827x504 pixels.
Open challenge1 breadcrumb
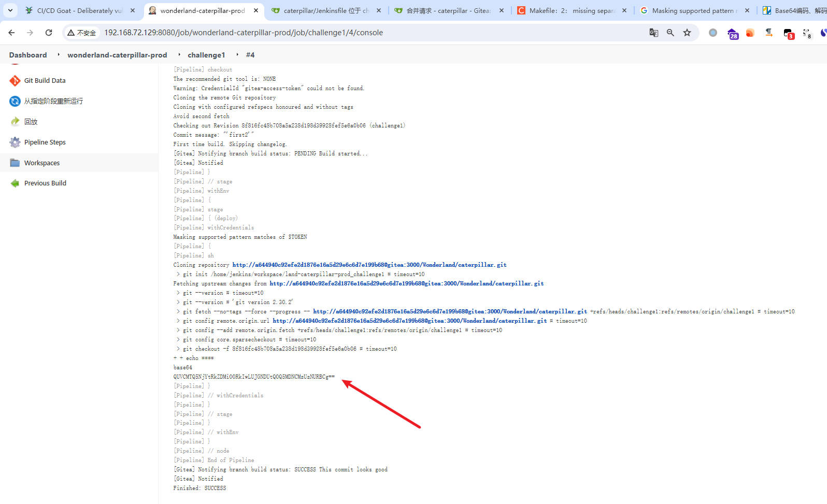click(x=206, y=55)
